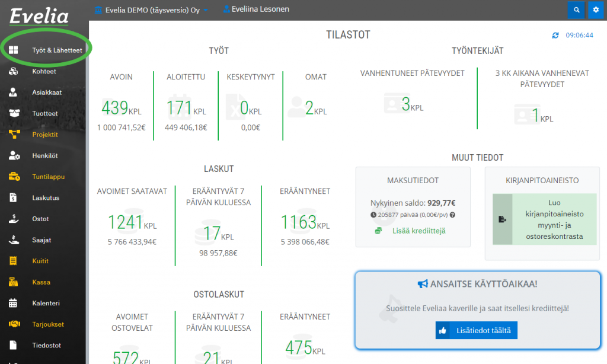The width and height of the screenshot is (607, 364).
Task: Click the Laskutus invoice icon
Action: (x=13, y=197)
